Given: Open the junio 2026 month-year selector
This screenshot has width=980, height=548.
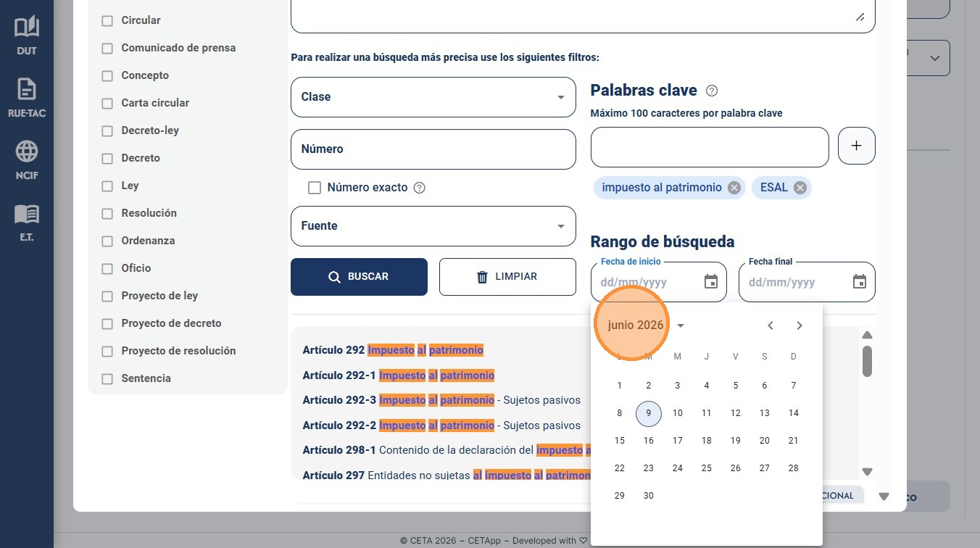Looking at the screenshot, I should pos(646,325).
